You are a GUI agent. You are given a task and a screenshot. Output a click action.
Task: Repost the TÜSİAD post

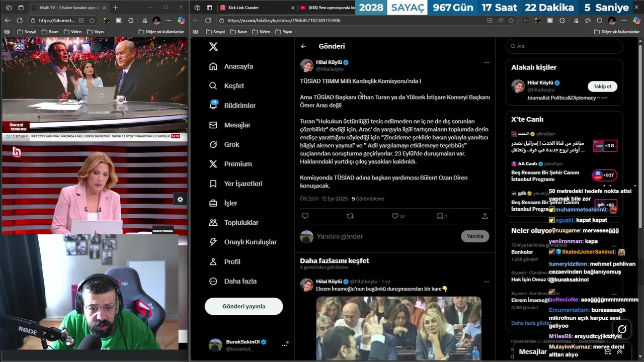350,216
